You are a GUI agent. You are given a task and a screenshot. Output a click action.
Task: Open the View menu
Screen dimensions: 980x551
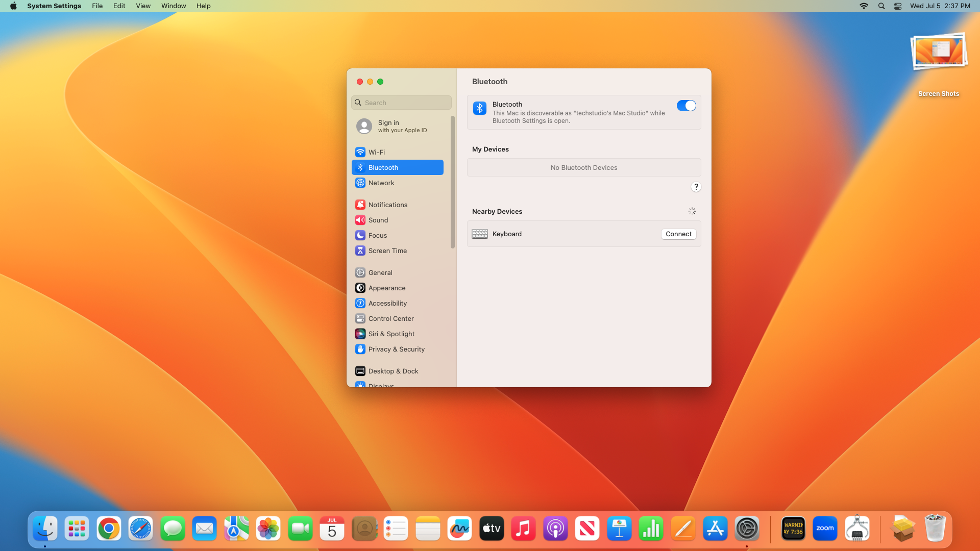[x=143, y=6]
